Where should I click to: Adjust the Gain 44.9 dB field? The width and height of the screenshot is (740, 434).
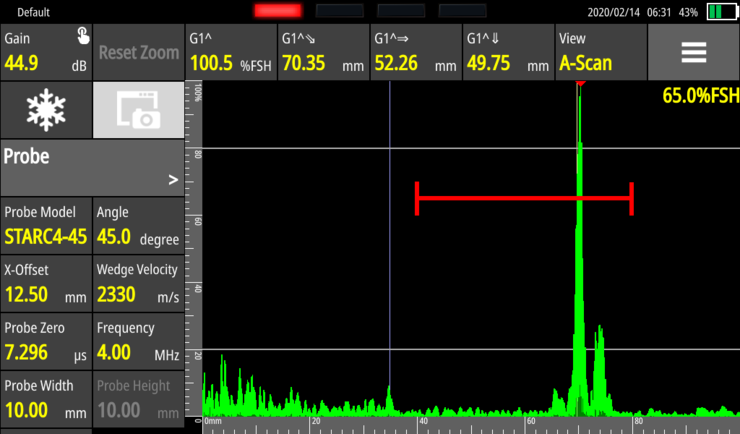(x=46, y=52)
